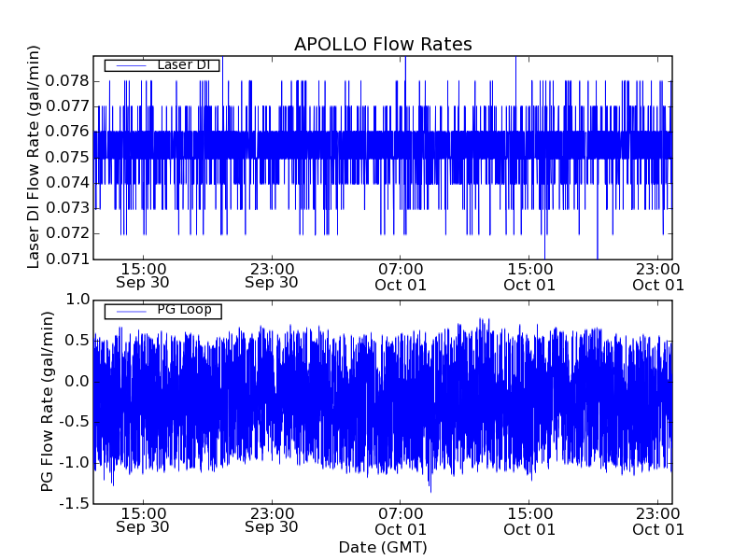The width and height of the screenshot is (747, 560).
Task: Click the 'Laser DI Flow Rate (gal/min)' axis label
Action: coord(33,157)
